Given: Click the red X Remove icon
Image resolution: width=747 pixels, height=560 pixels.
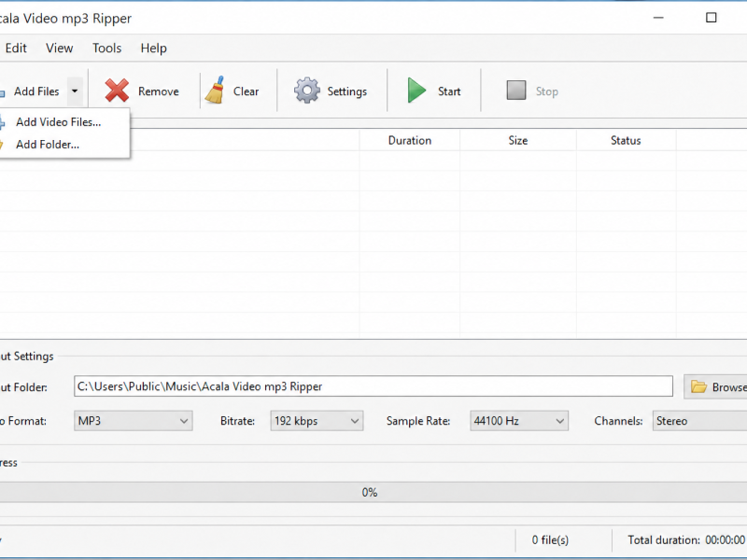Looking at the screenshot, I should (x=117, y=91).
